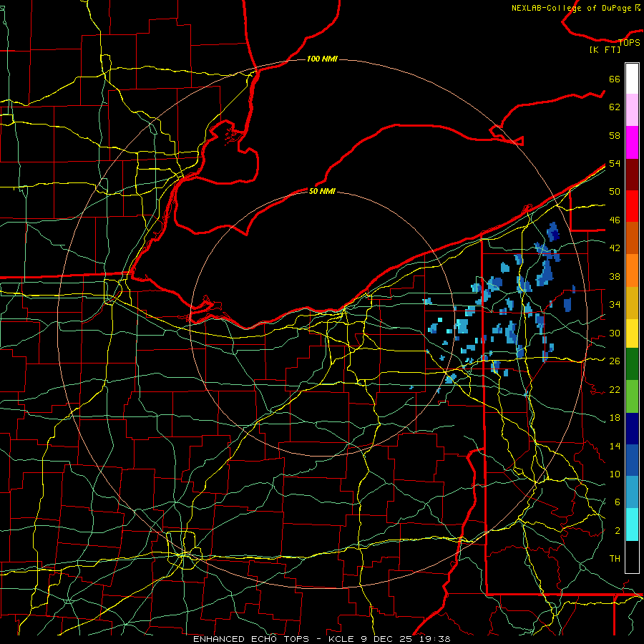The image size is (644, 644).
Task: Pick the light steel-blue legend swatch
Action: [632, 492]
